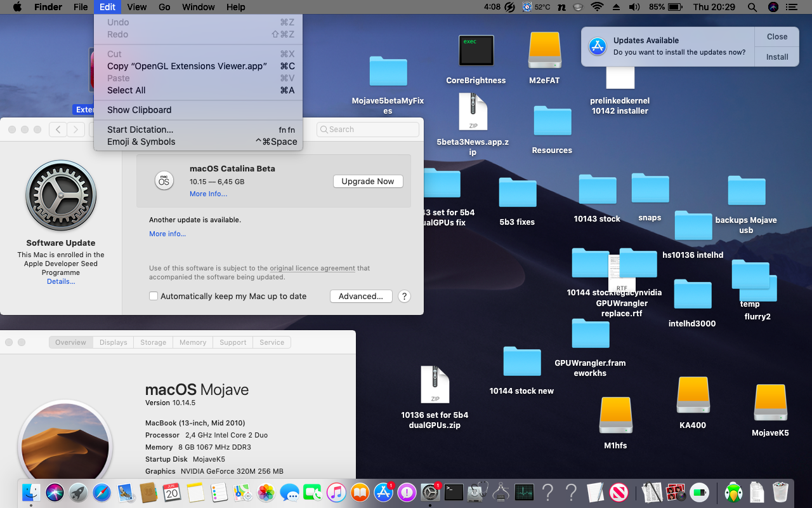Choose Copy "OpenGL Extensions Viewer.app" menu item

point(198,66)
